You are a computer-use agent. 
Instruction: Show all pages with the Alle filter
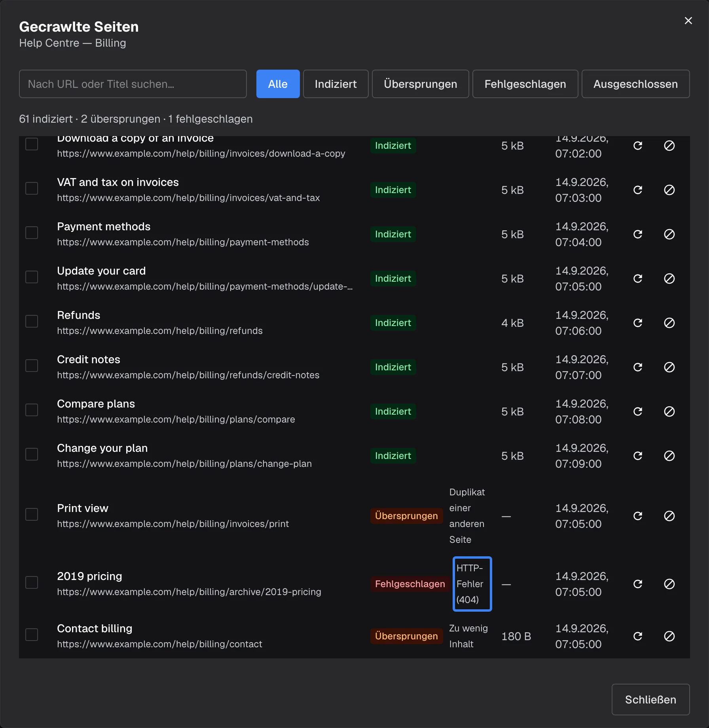click(278, 84)
